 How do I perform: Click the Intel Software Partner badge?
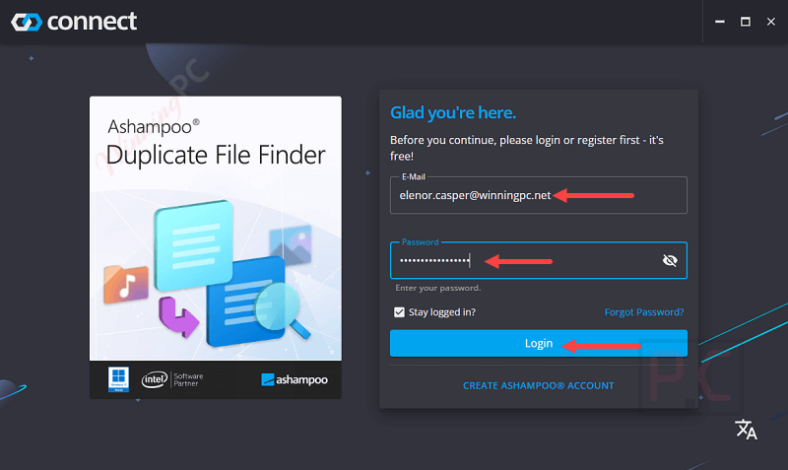tap(172, 380)
